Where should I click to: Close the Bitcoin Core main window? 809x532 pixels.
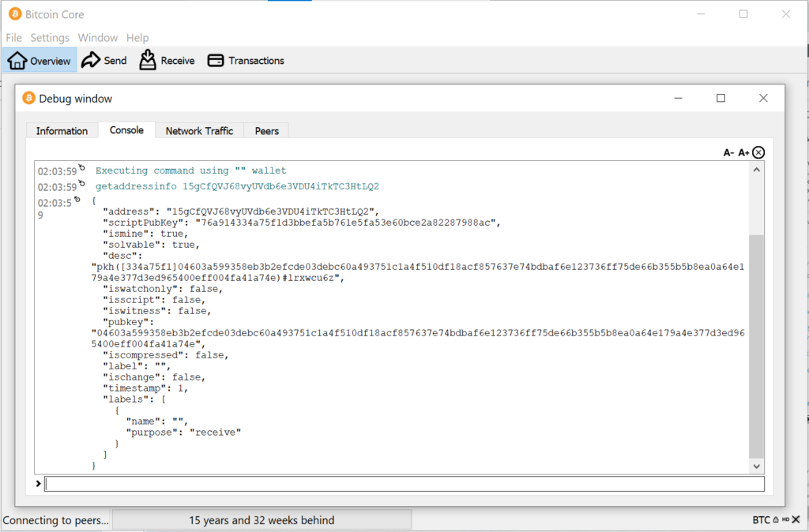tap(786, 14)
